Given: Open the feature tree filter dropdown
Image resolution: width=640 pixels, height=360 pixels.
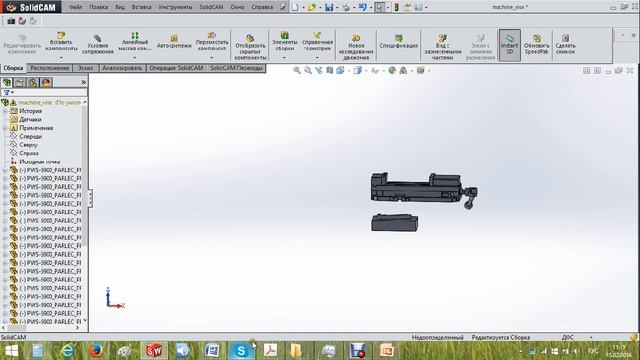Looking at the screenshot, I should [x=9, y=93].
